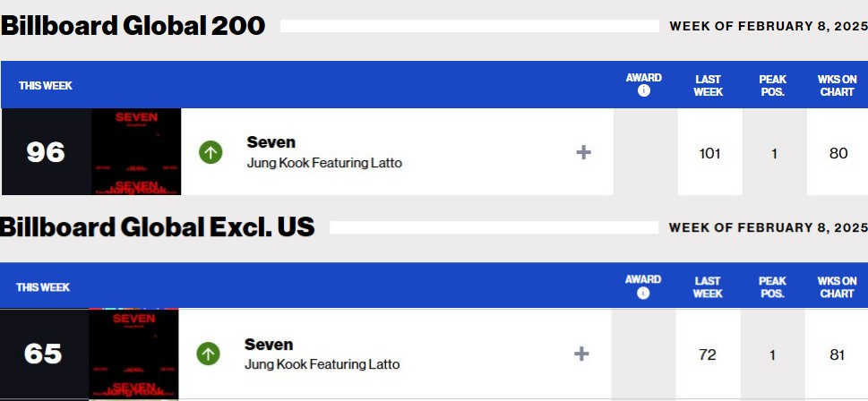Image resolution: width=868 pixels, height=401 pixels.
Task: Open the Seven cover art in the Global 200 row
Action: (x=136, y=151)
